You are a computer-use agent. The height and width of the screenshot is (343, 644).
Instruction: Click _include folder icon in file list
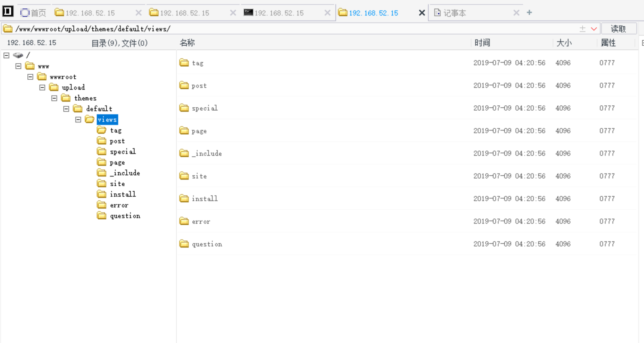click(184, 153)
